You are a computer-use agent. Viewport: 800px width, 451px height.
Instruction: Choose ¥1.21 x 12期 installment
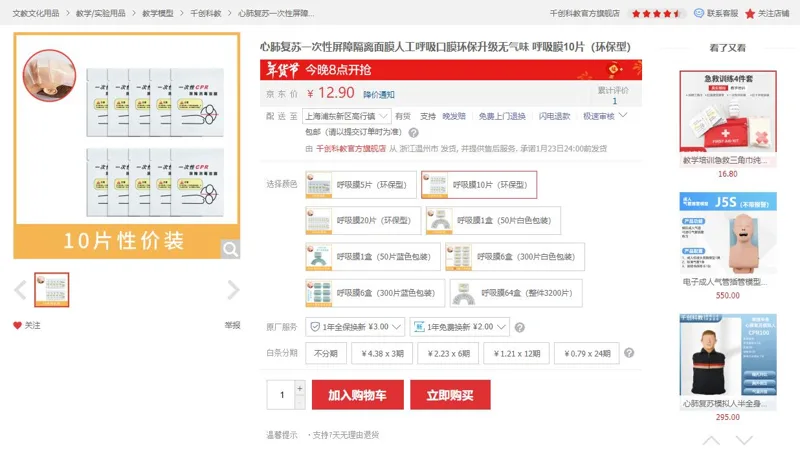click(517, 353)
